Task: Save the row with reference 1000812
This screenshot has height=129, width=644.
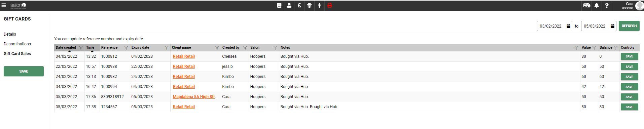Action: [x=629, y=56]
